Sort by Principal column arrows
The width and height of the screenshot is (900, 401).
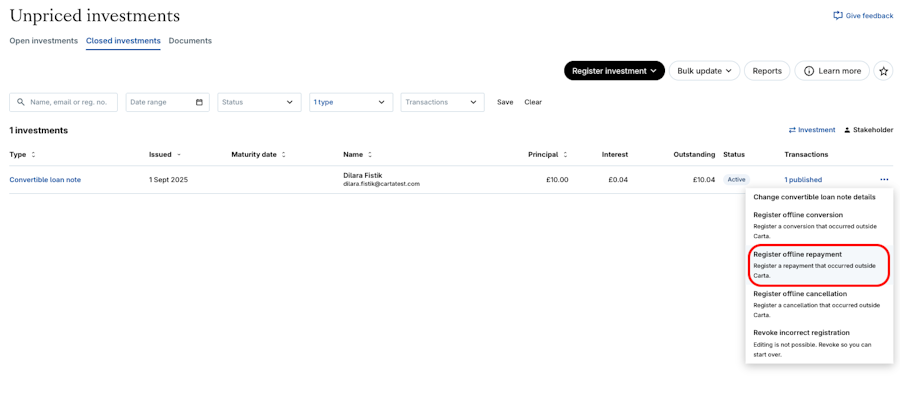[565, 155]
